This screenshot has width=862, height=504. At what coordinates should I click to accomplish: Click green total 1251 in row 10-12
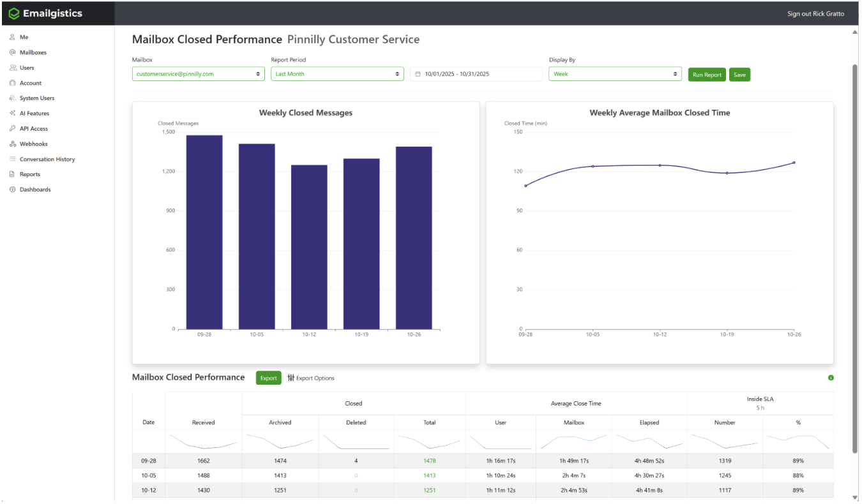pos(429,491)
